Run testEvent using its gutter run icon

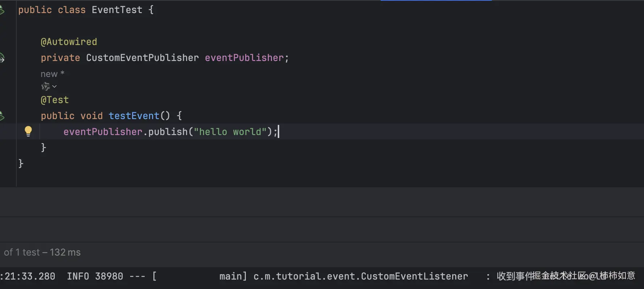pyautogui.click(x=2, y=116)
